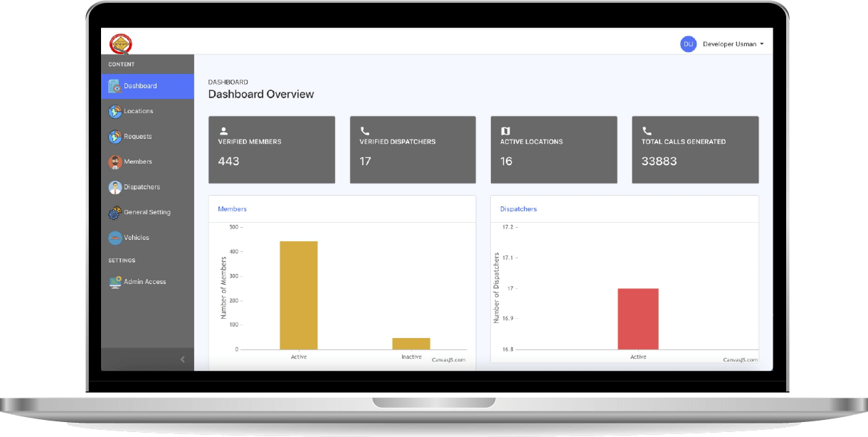
Task: Open the Dashboard menu item
Action: click(147, 86)
